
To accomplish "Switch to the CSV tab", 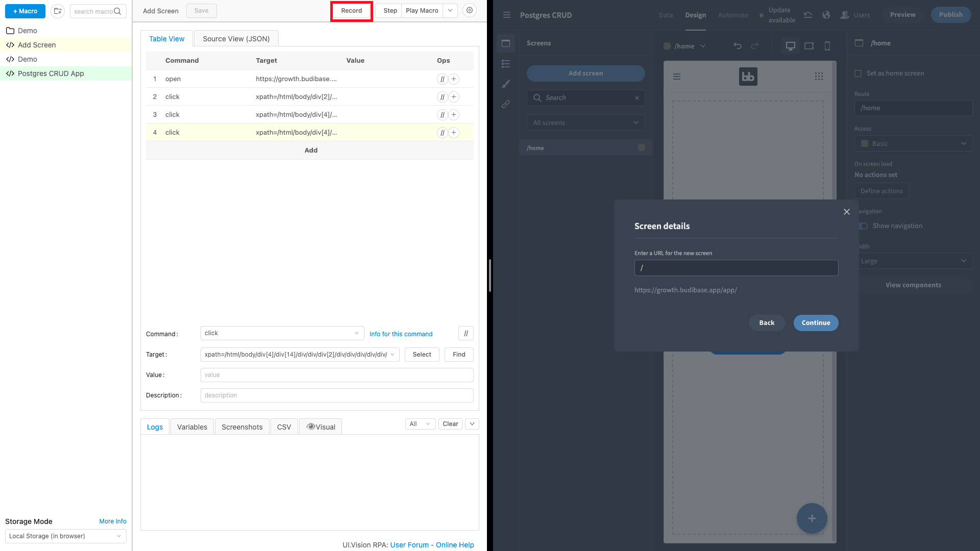I will click(284, 427).
